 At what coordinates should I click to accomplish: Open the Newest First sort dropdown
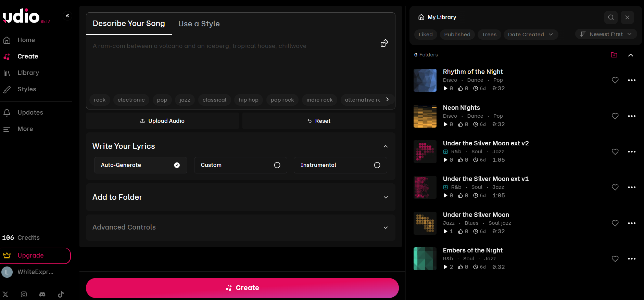coord(606,34)
